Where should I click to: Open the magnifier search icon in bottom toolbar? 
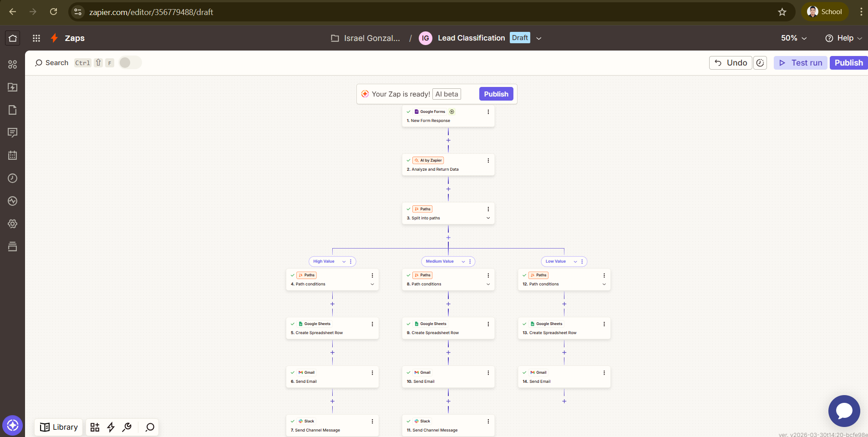click(x=149, y=427)
